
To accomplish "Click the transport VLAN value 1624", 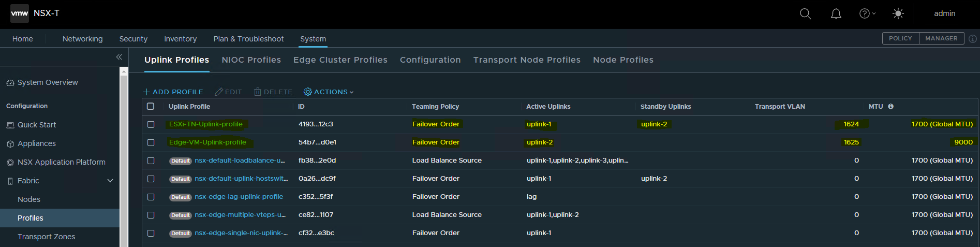I will 851,124.
